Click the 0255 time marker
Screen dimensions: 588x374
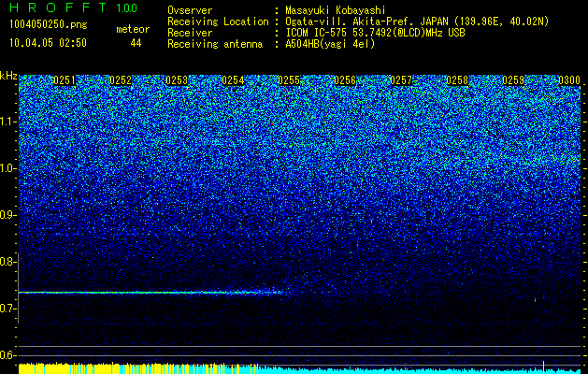click(x=289, y=80)
